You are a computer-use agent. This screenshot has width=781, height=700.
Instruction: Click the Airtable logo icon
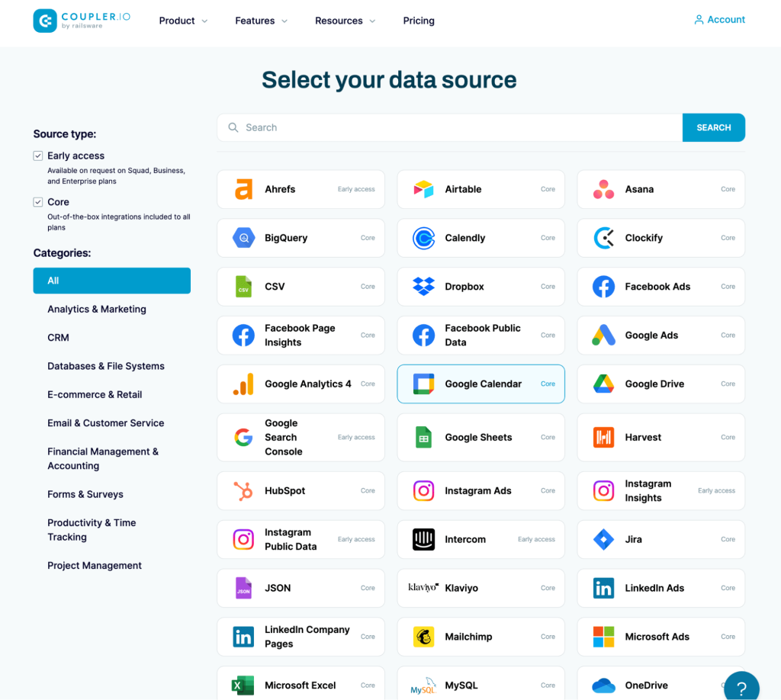[x=423, y=189]
